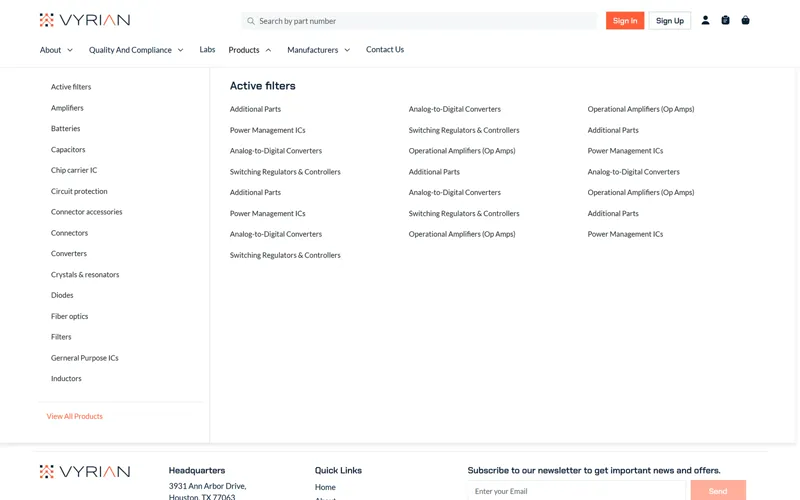This screenshot has height=500, width=800.
Task: Click the Products menu label
Action: (244, 50)
